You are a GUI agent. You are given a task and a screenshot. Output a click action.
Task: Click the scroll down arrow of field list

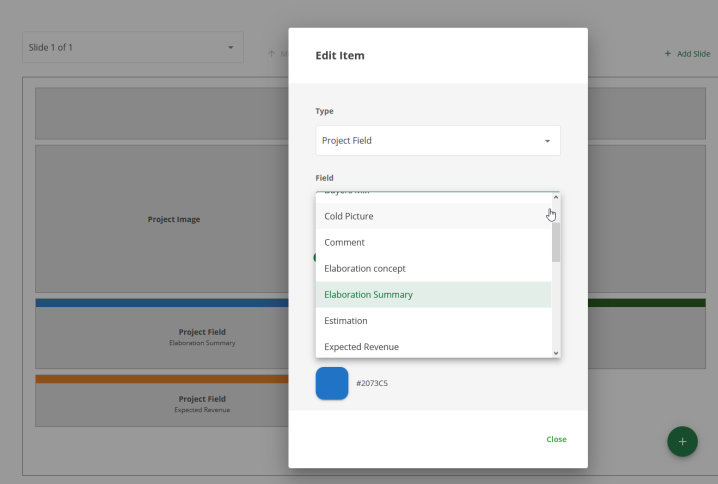point(556,352)
